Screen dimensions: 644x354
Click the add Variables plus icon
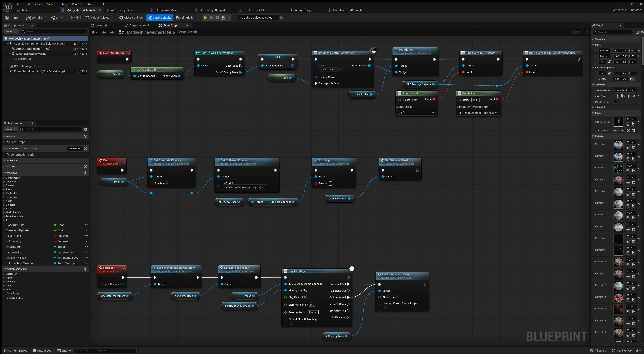86,173
